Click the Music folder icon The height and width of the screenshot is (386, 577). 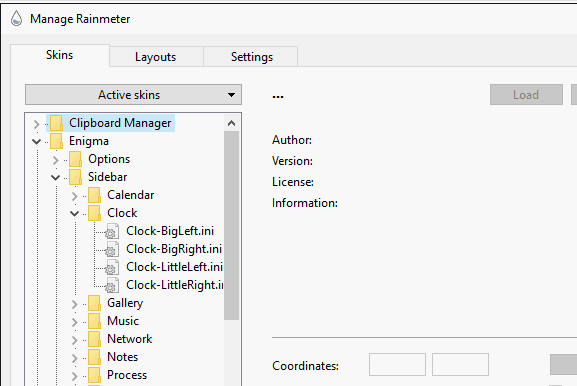(x=95, y=321)
